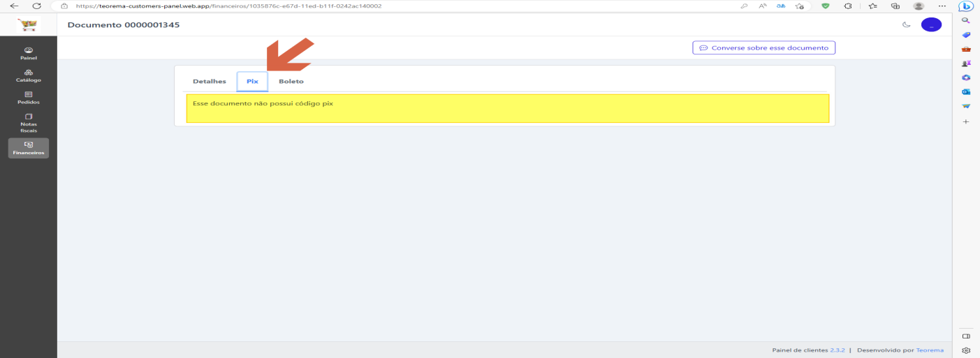
Task: Open Bing chat sidebar icon
Action: point(967,6)
